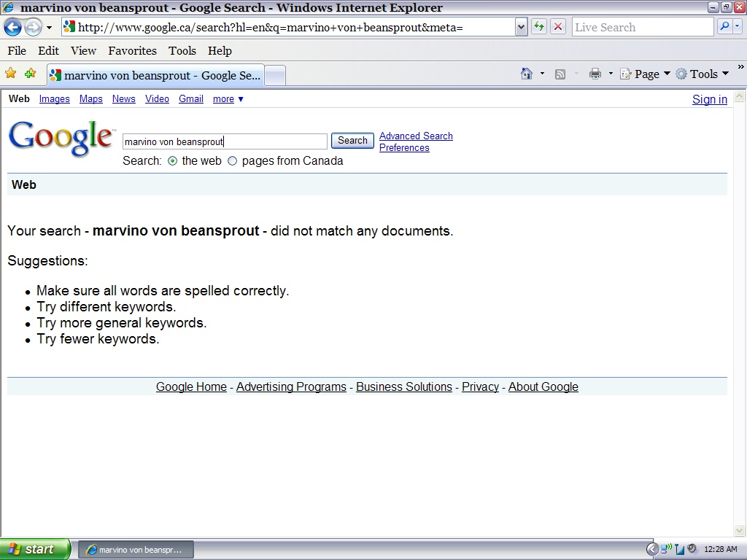Open the View menu
This screenshot has width=747, height=560.
(x=83, y=50)
